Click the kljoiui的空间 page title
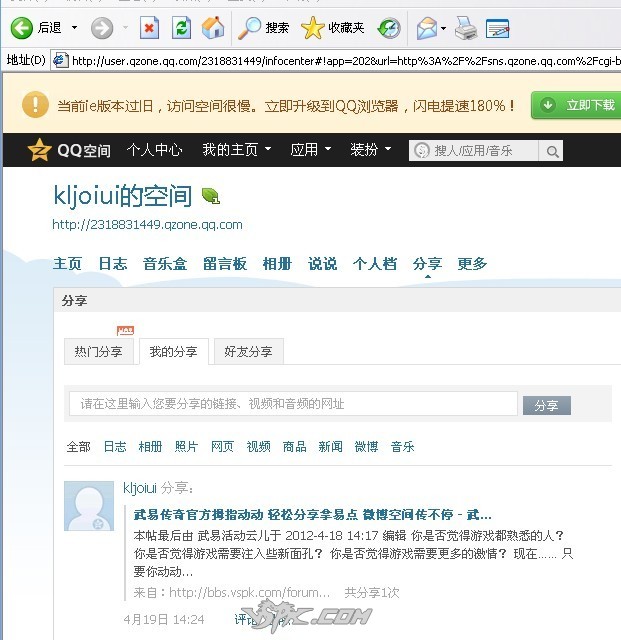Image resolution: width=621 pixels, height=640 pixels. click(122, 196)
